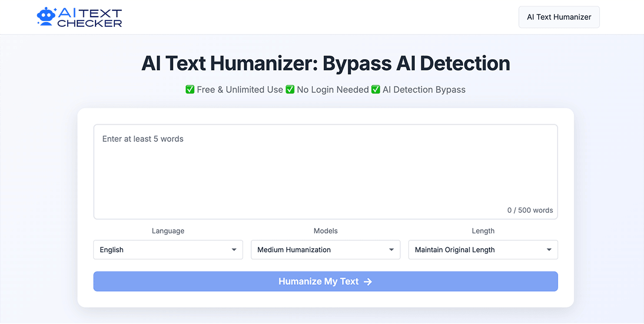Click the green checkmark before Free & Unlimited Use
The height and width of the screenshot is (324, 644).
190,90
